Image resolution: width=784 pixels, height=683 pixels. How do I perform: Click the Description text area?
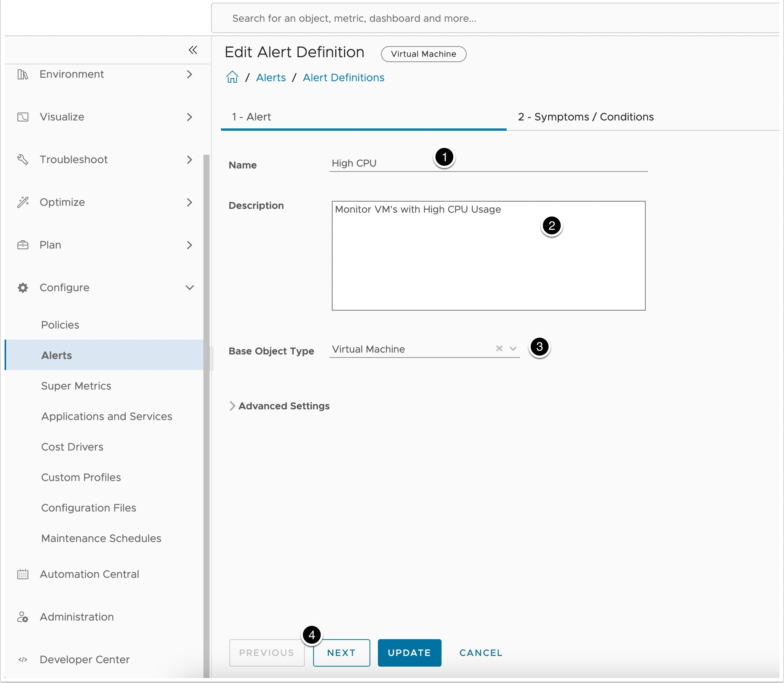(488, 256)
